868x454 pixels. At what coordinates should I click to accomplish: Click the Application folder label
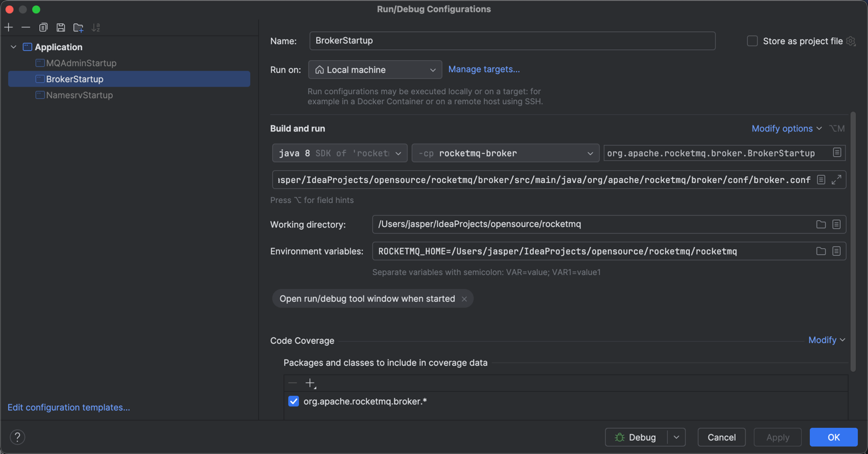(59, 47)
